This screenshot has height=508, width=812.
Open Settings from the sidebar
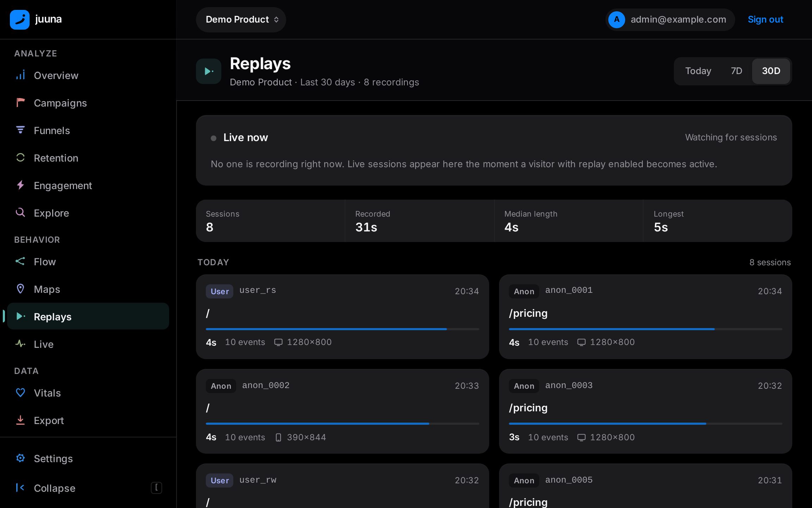tap(88, 459)
